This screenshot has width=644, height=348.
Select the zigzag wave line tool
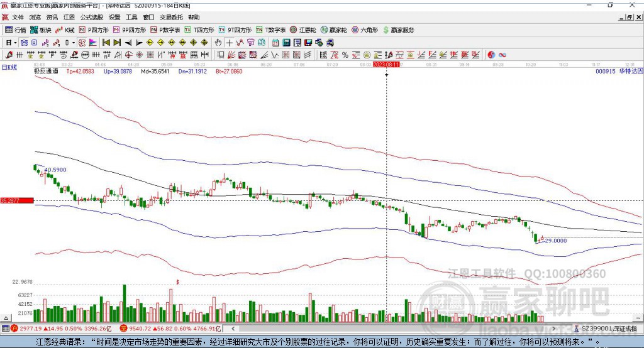point(275,55)
